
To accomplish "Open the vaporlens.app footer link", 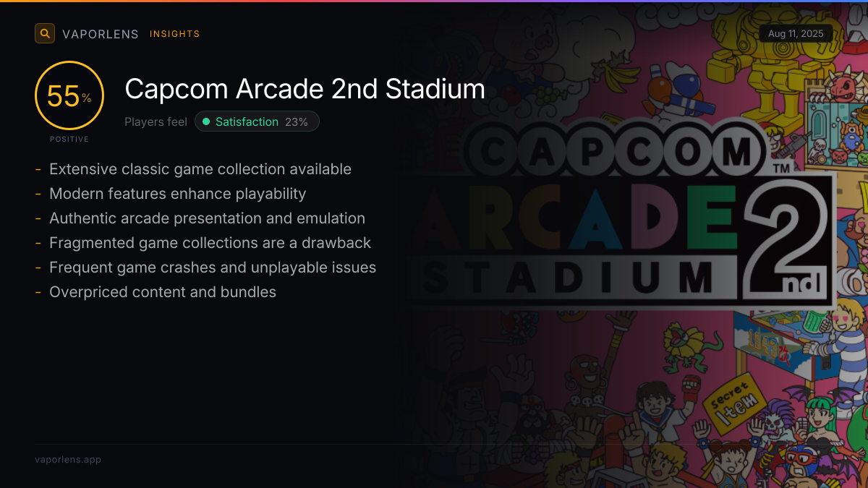I will click(x=68, y=460).
